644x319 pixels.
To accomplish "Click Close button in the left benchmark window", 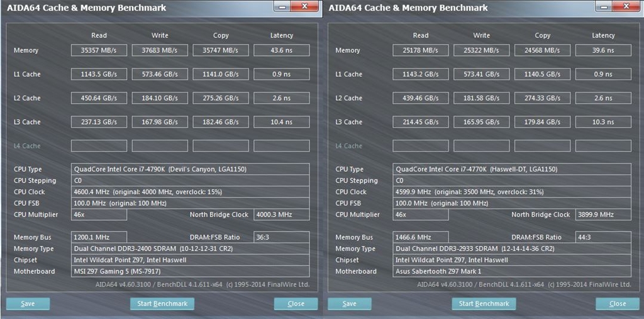I will tap(296, 304).
